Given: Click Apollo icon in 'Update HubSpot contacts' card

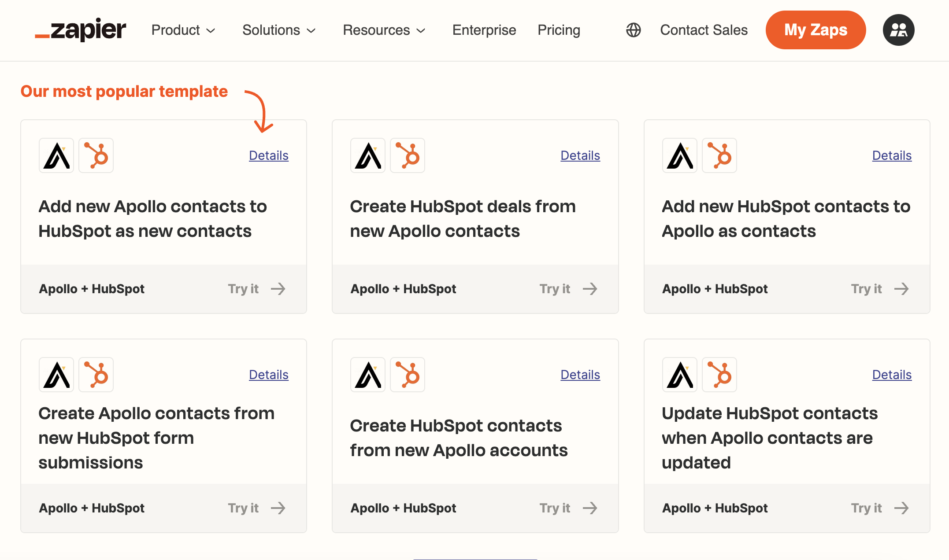Looking at the screenshot, I should click(680, 375).
